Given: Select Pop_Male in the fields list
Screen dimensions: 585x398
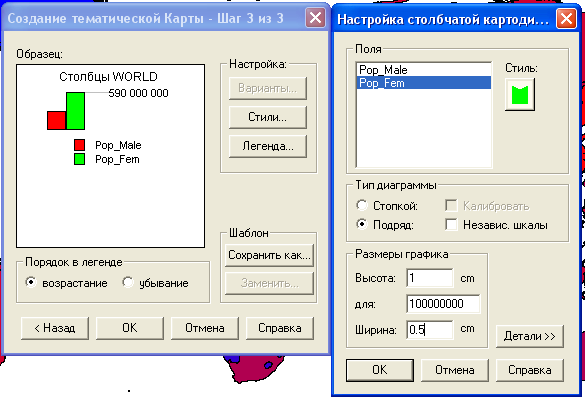Looking at the screenshot, I should (x=424, y=70).
